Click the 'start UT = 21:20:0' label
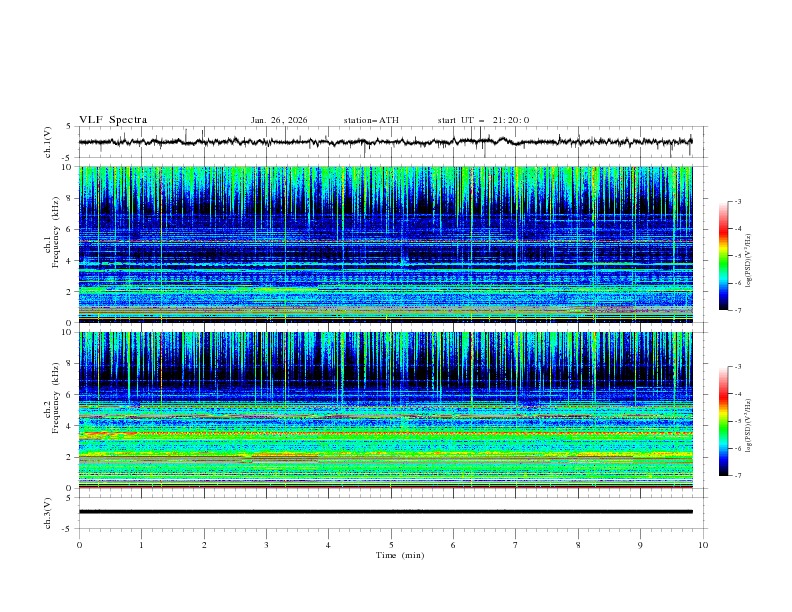792x612 pixels. (x=483, y=120)
